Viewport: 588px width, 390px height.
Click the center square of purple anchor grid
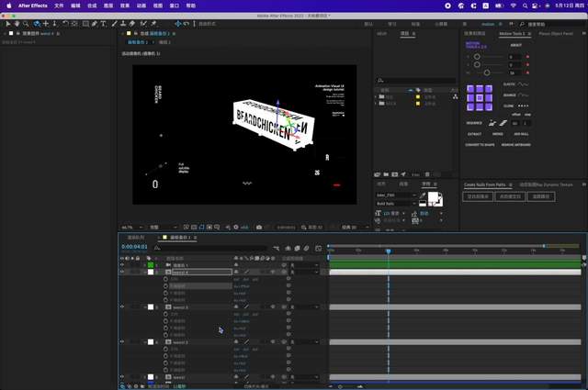pyautogui.click(x=480, y=98)
